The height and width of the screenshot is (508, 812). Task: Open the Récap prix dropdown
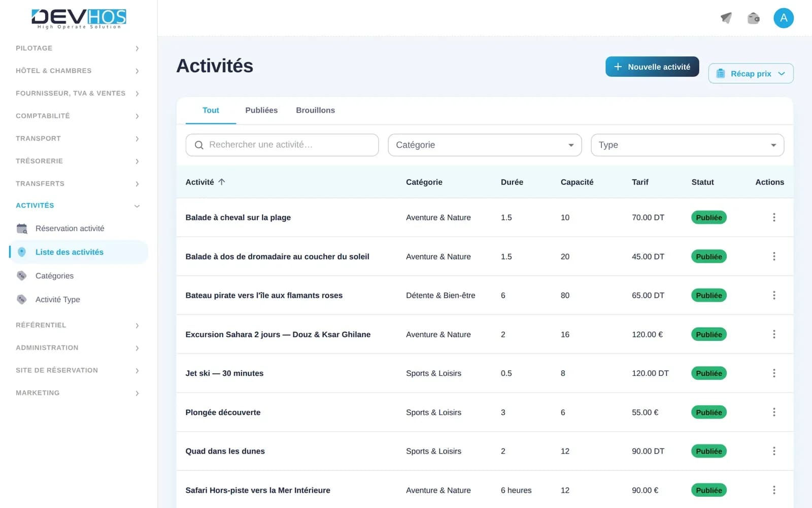tap(751, 74)
